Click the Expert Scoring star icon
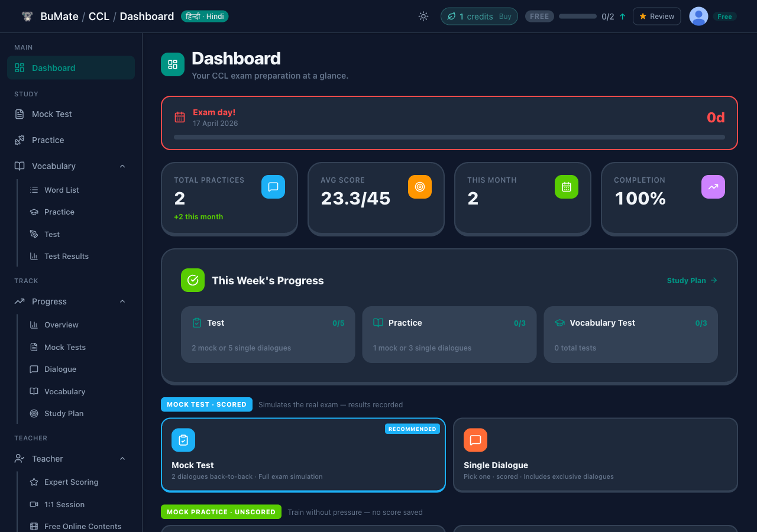 pyautogui.click(x=34, y=482)
